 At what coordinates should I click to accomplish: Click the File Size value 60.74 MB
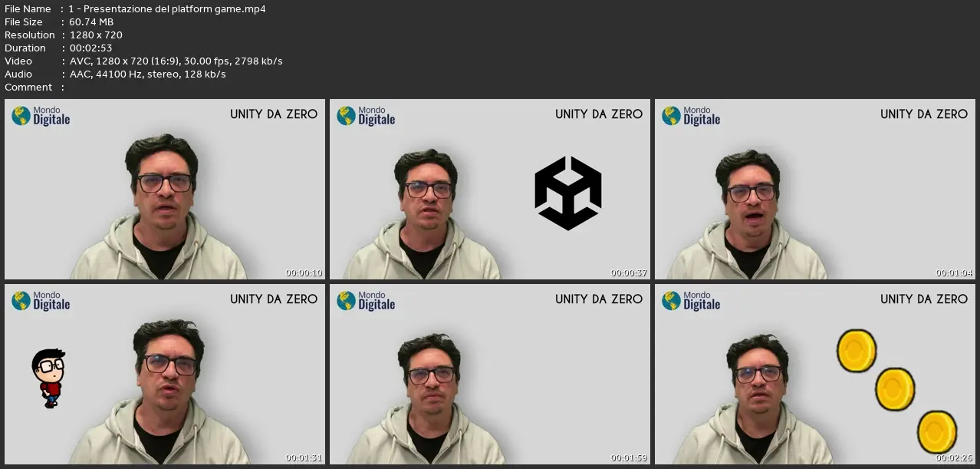(x=91, y=22)
